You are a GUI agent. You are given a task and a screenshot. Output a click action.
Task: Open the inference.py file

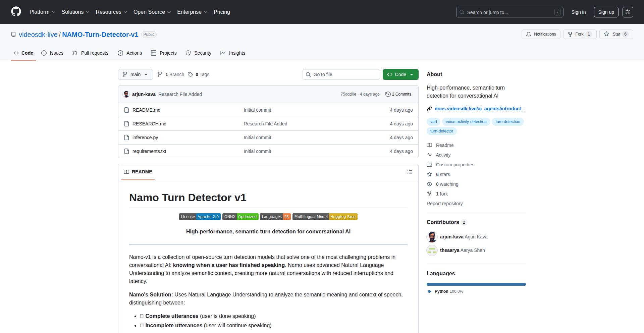tap(145, 137)
